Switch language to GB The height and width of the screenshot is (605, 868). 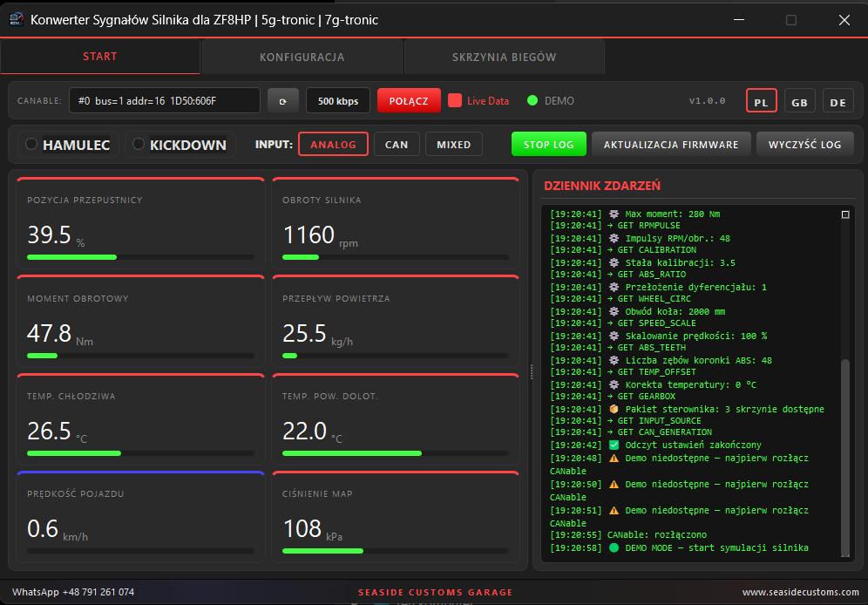(x=799, y=101)
